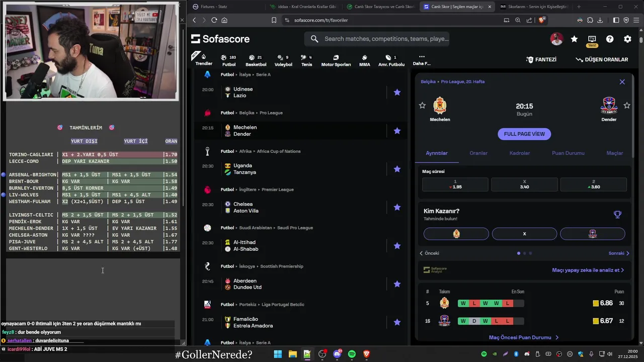Go to Önceki slide
The height and width of the screenshot is (362, 644).
tap(429, 253)
